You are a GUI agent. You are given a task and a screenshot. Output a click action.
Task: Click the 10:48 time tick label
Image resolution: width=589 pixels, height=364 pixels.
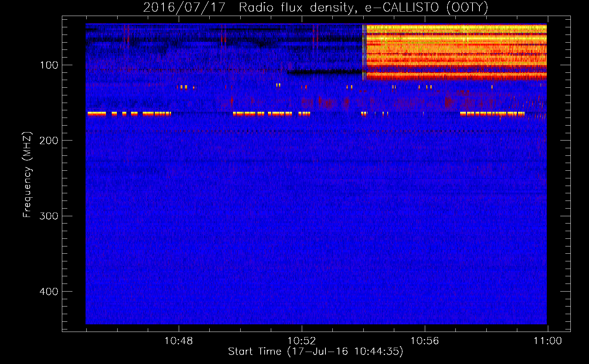tap(179, 341)
